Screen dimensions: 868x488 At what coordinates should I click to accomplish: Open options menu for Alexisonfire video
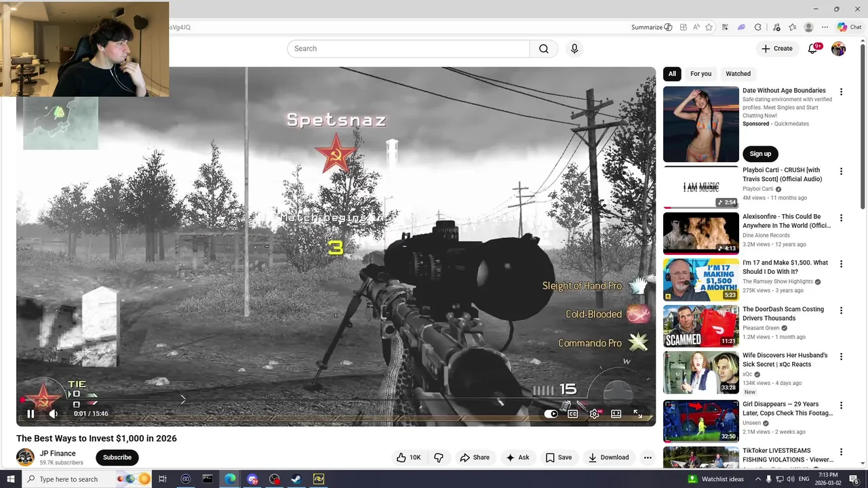pos(841,218)
